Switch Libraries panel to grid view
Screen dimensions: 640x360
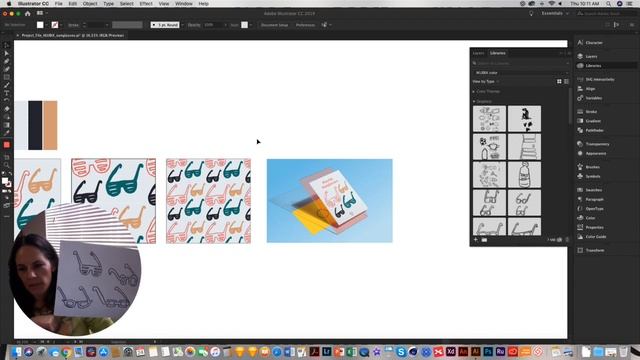coord(559,82)
